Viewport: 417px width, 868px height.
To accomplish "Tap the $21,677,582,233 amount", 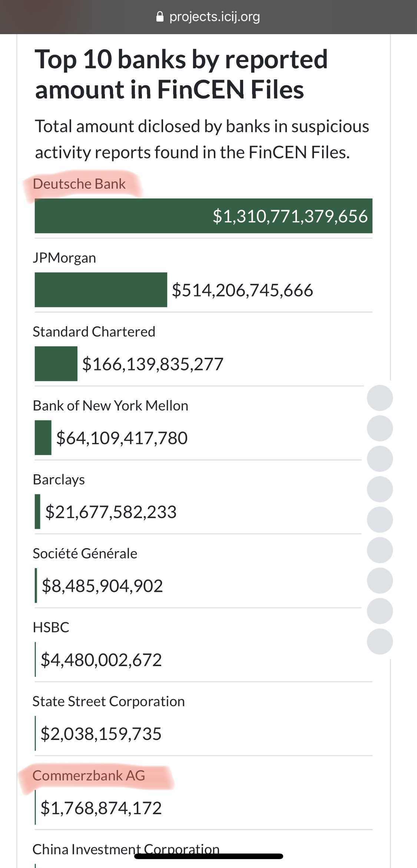I will (111, 512).
